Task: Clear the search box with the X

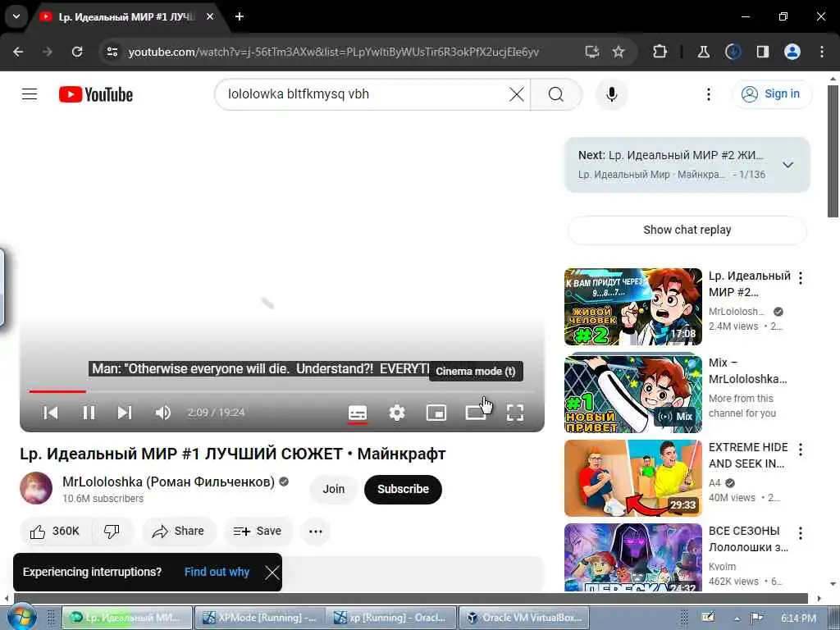Action: tap(517, 94)
